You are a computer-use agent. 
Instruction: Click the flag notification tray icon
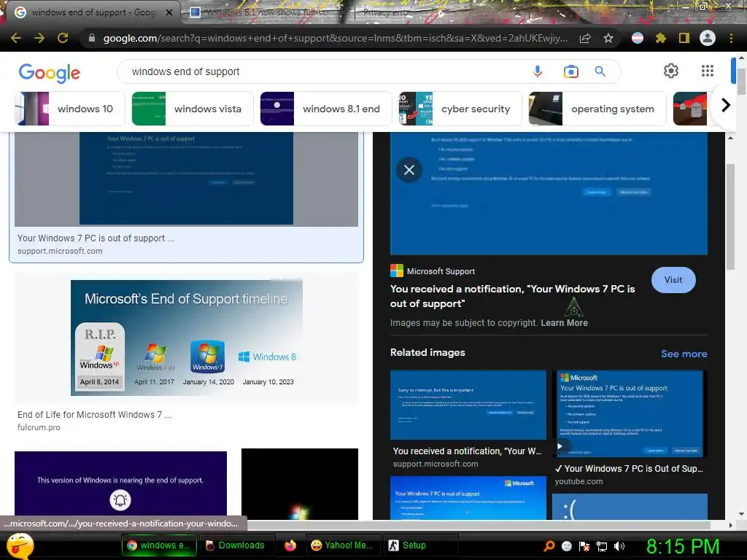(x=584, y=546)
